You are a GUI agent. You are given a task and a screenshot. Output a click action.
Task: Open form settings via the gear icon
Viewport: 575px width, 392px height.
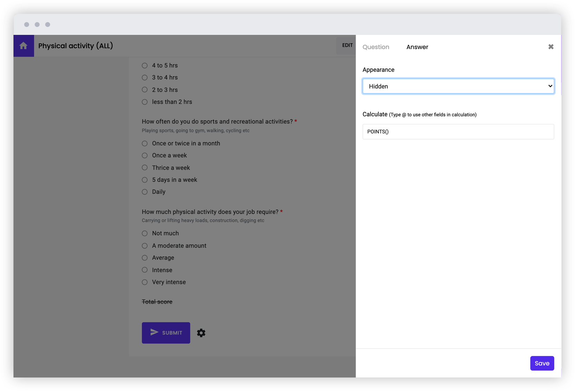201,333
